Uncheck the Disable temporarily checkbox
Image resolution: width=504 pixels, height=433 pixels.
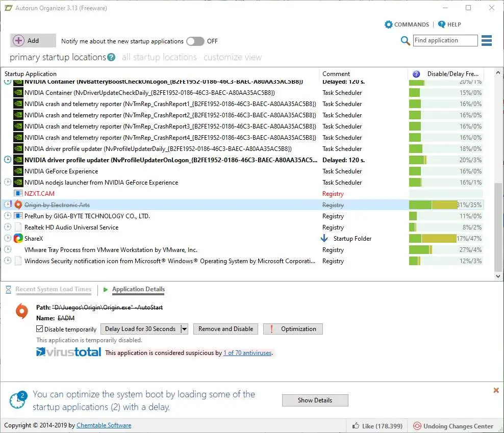[x=40, y=329]
